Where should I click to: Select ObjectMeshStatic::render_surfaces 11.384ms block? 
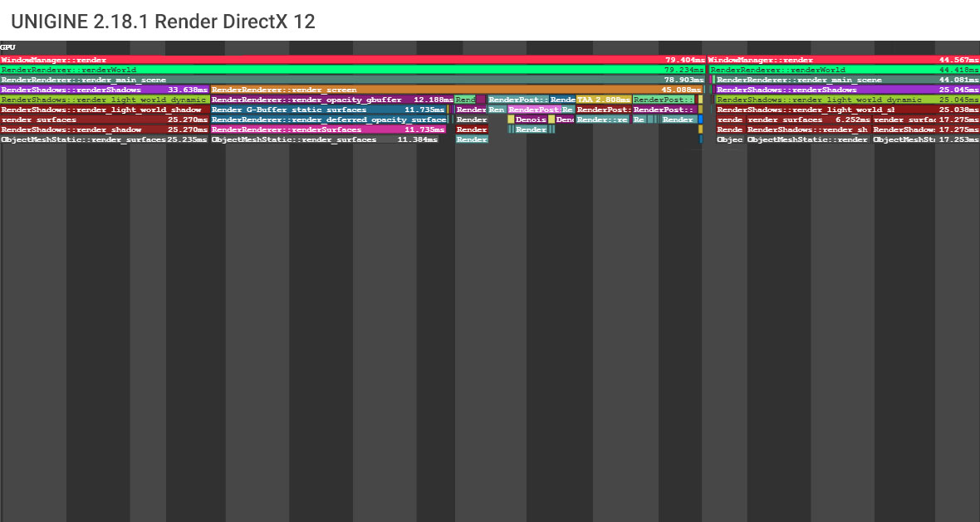click(325, 140)
